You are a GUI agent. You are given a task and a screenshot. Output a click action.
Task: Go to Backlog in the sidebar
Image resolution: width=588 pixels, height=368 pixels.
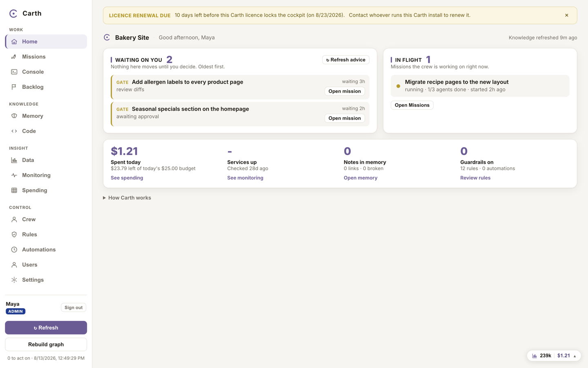[x=46, y=87]
